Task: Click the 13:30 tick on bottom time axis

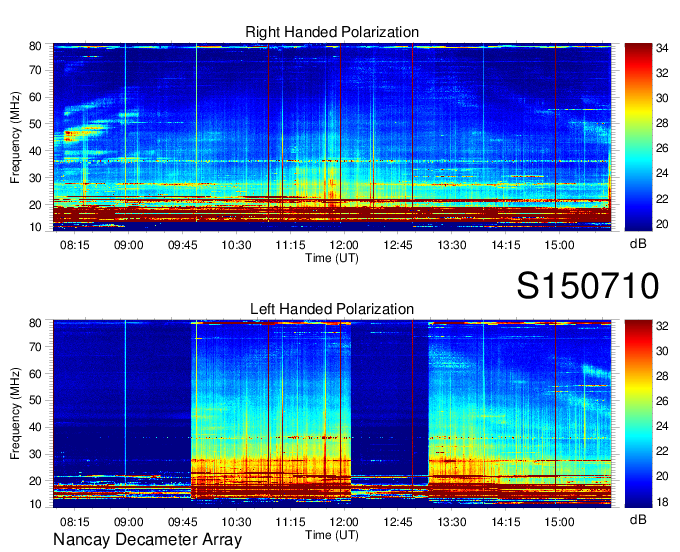Action: point(451,521)
